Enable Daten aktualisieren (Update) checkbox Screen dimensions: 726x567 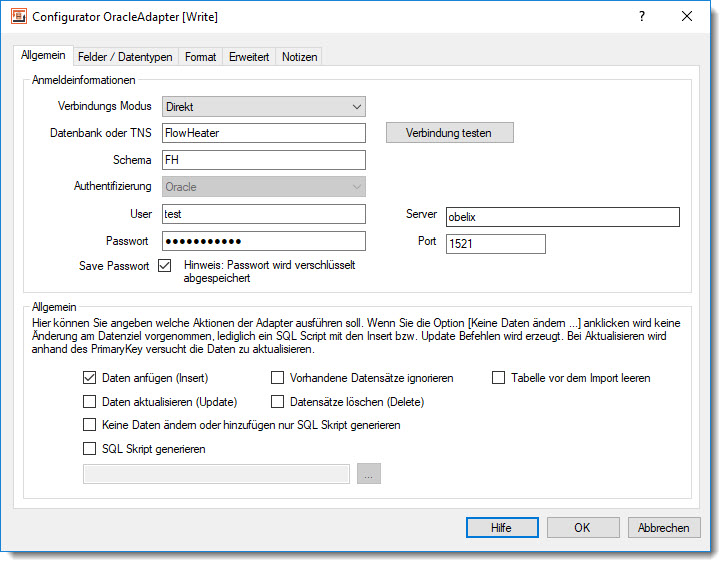pos(91,402)
